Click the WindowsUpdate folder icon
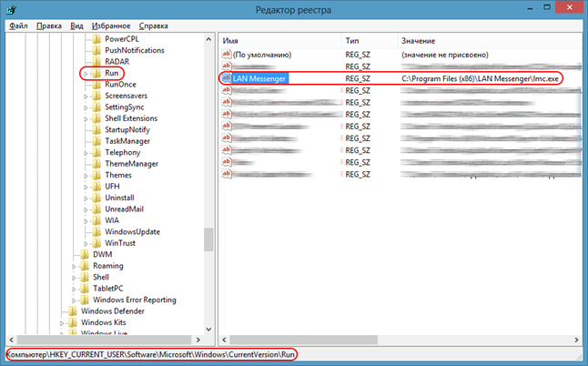The image size is (588, 366). tap(96, 232)
